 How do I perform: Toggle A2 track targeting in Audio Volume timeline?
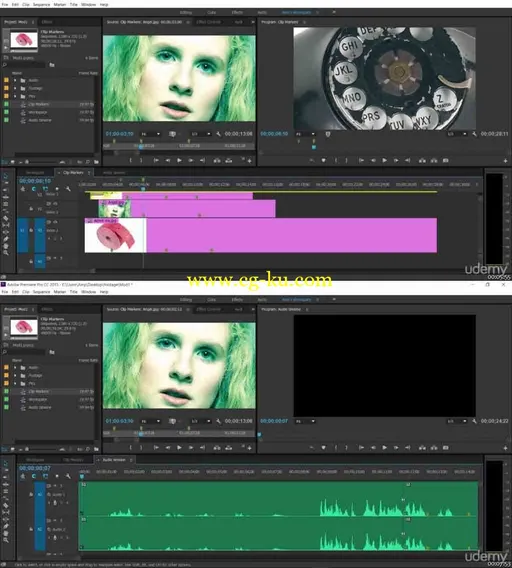[x=40, y=529]
